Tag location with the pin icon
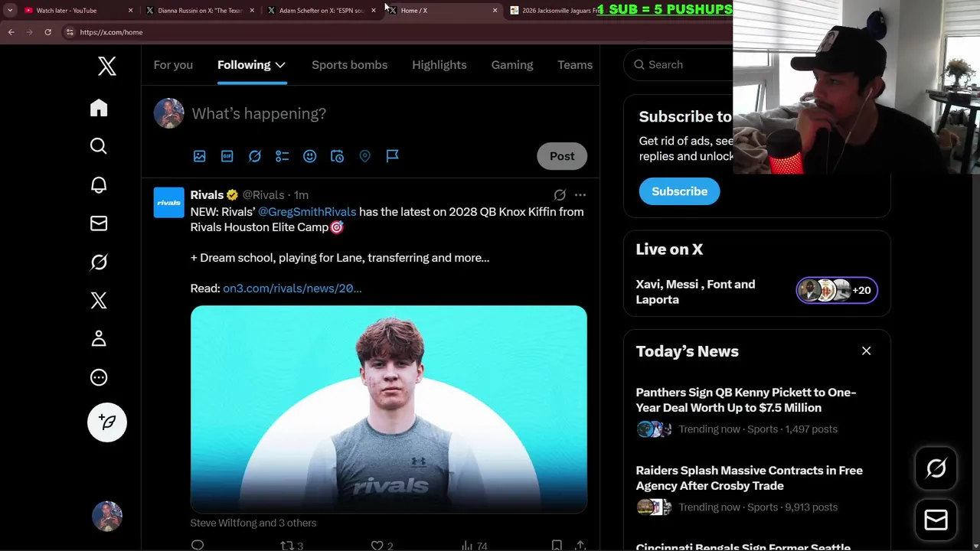The image size is (980, 551). [365, 156]
